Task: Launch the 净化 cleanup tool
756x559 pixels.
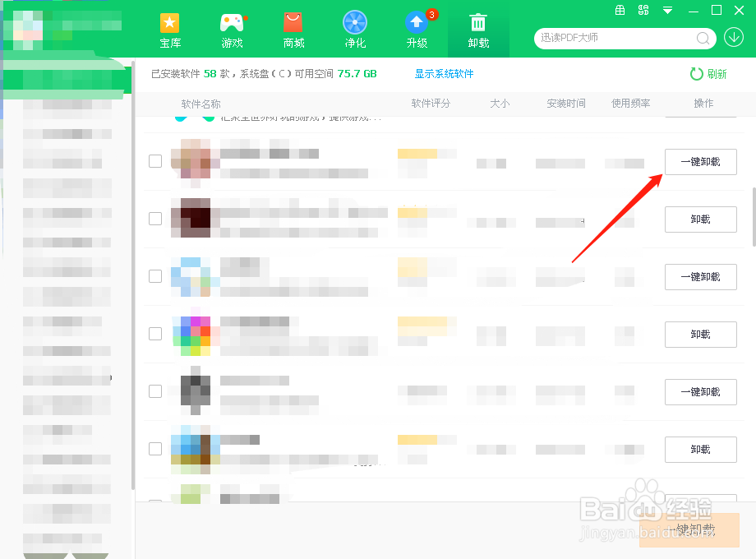Action: pos(355,30)
